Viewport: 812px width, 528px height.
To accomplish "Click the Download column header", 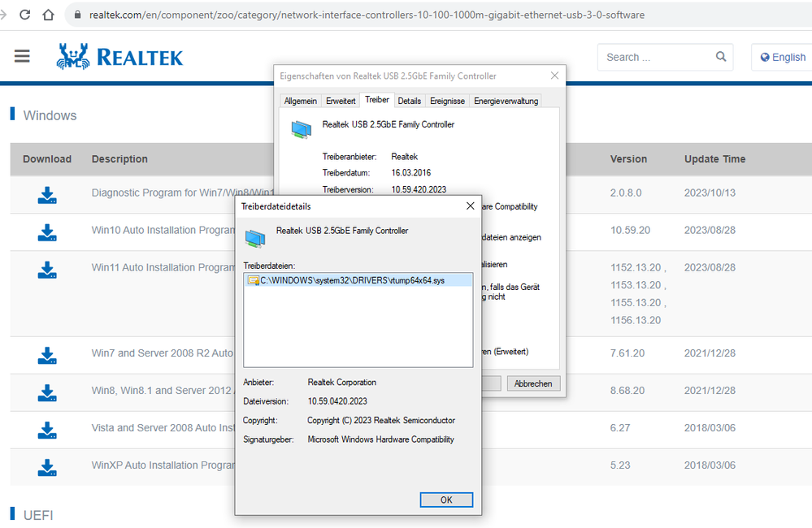I will (x=47, y=159).
